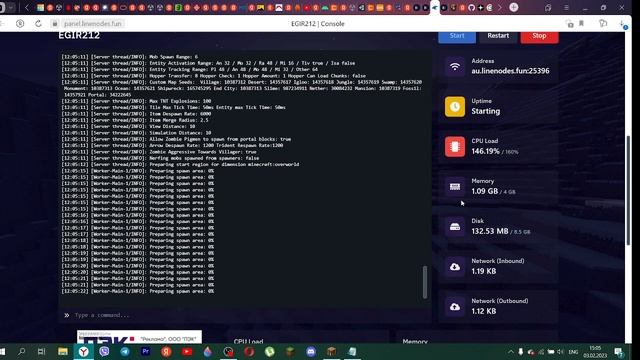This screenshot has width=640, height=360.
Task: Open Telegram from the taskbar
Action: 125,351
